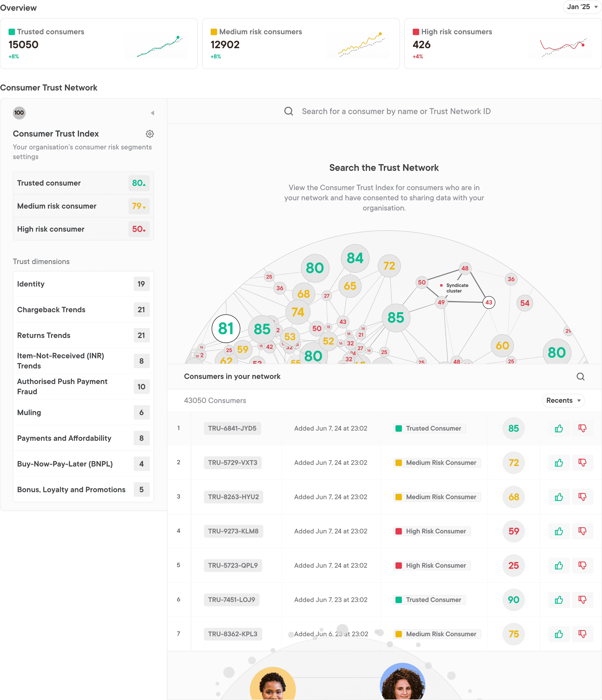Select Item-Not-Received (INR) Trends dimension
The image size is (602, 700).
(83, 361)
